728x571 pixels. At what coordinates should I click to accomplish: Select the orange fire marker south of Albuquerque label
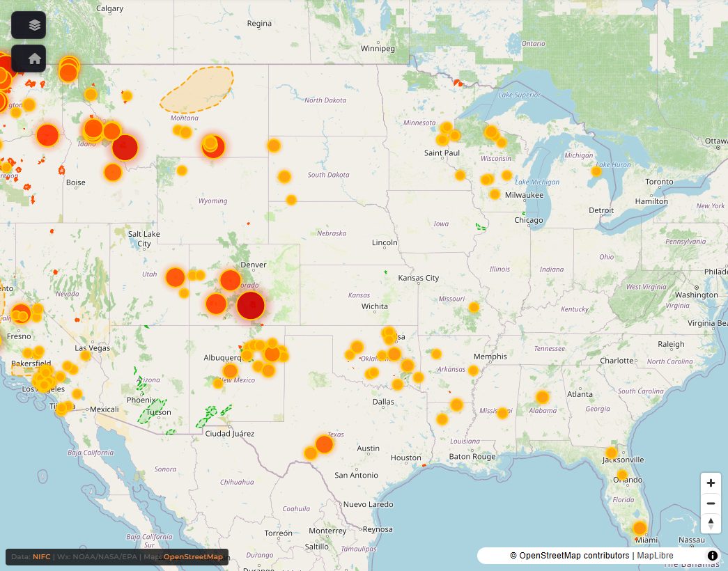click(x=231, y=370)
